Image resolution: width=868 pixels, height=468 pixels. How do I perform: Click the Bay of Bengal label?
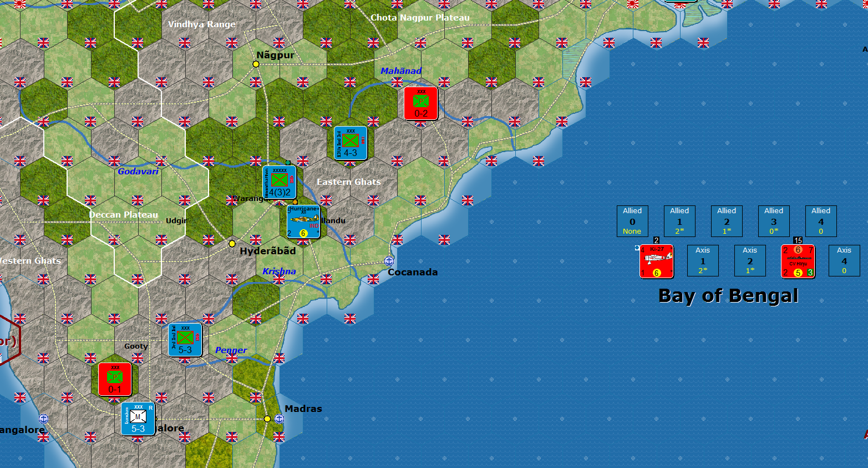click(728, 296)
